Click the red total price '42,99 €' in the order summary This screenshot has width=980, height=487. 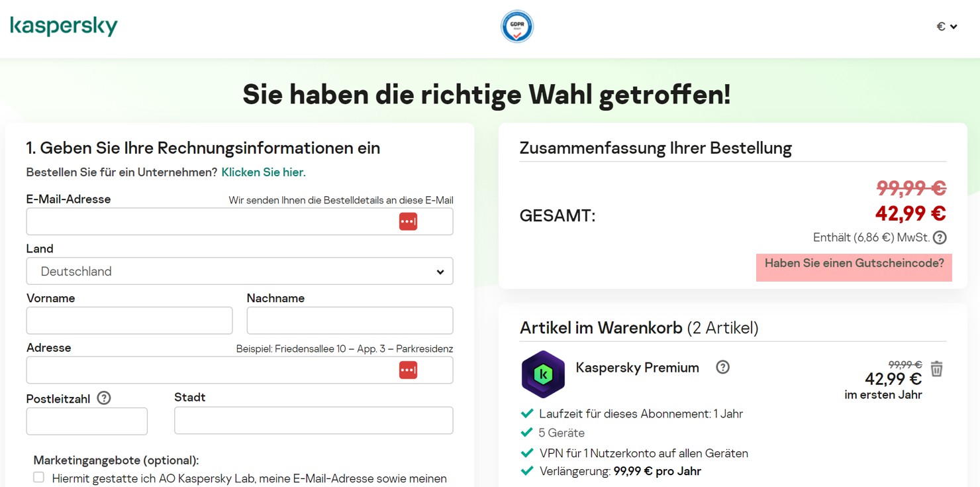(910, 213)
